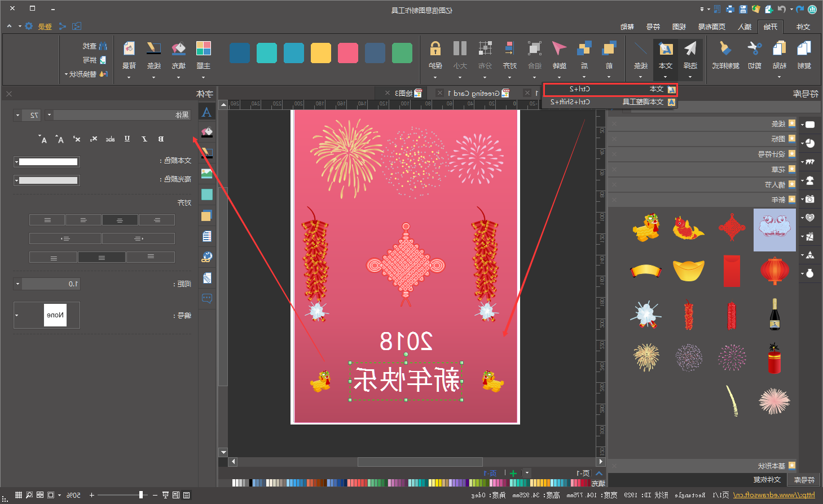Open the layers sidebar icon with stacked squares
The image size is (823, 504).
207,215
